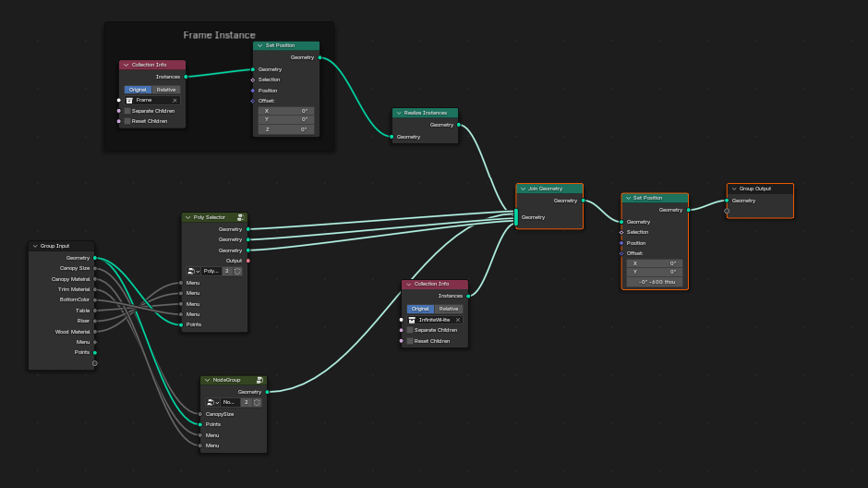Clear the Frame collection with X icon
The image size is (868, 488).
(x=175, y=100)
